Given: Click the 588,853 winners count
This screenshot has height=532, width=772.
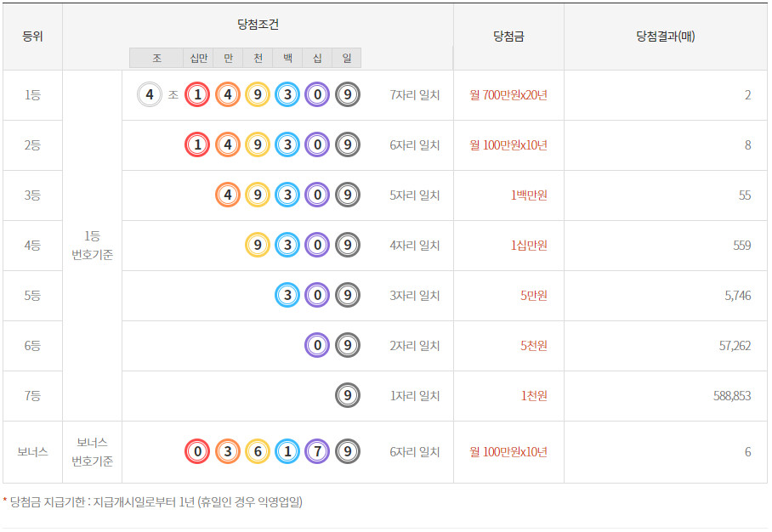Looking at the screenshot, I should [732, 396].
